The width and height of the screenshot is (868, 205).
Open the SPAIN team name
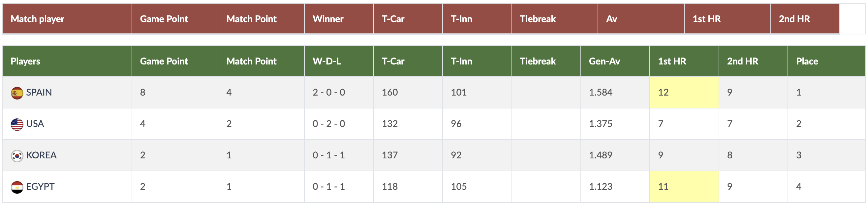39,92
